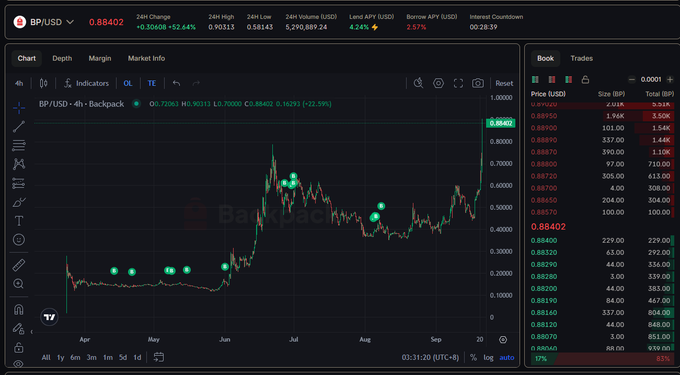Select the XABCD pattern tool
680x375 pixels.
tap(19, 164)
